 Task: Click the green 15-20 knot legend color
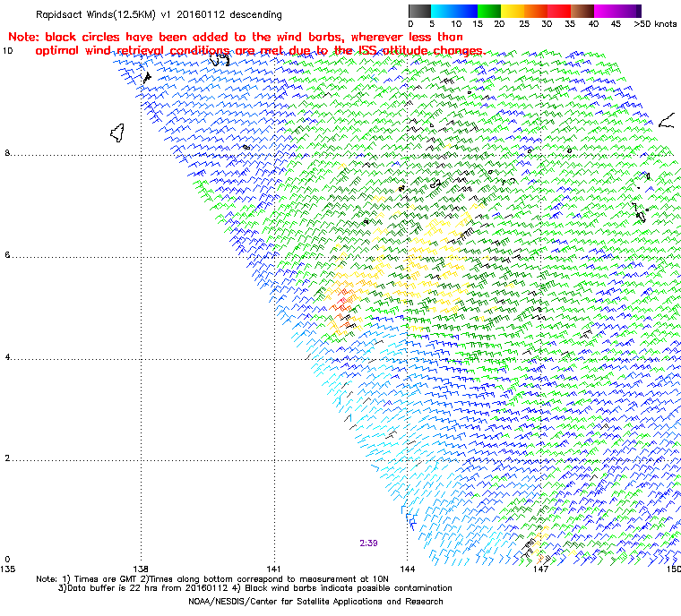[489, 11]
